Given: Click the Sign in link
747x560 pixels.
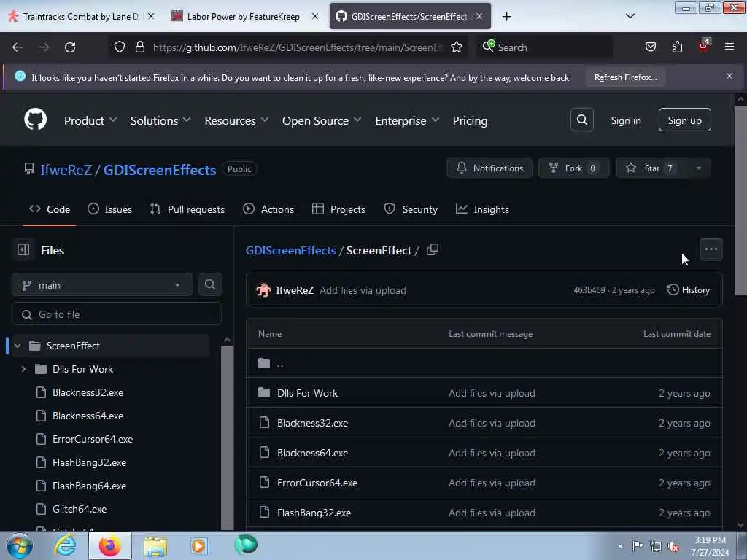Looking at the screenshot, I should (x=625, y=120).
